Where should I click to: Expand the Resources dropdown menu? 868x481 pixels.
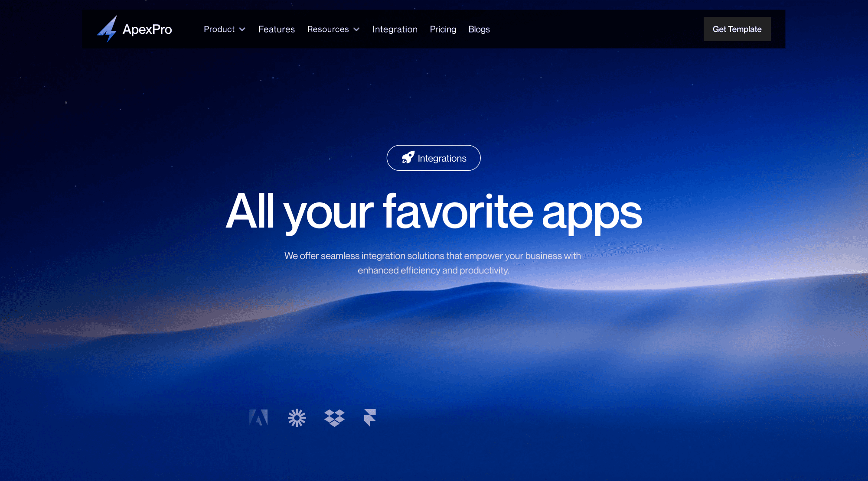coord(333,29)
